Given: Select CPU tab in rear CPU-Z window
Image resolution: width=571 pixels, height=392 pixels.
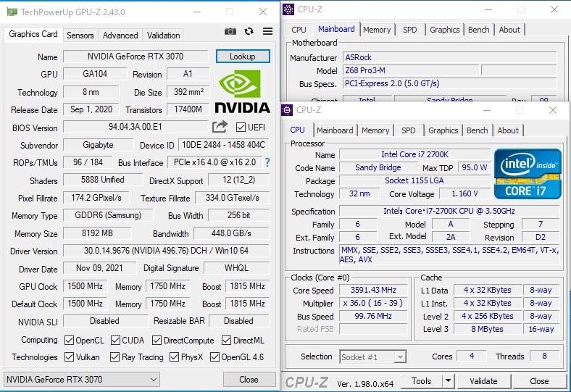Looking at the screenshot, I should pyautogui.click(x=299, y=30).
